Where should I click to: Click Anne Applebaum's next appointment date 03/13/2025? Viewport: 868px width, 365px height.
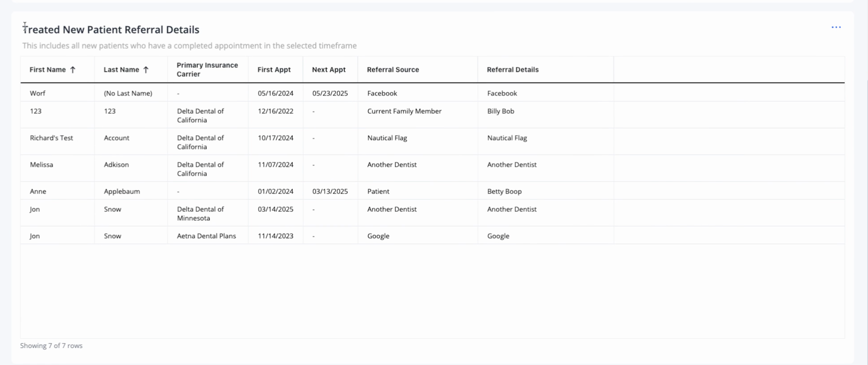[x=330, y=191]
